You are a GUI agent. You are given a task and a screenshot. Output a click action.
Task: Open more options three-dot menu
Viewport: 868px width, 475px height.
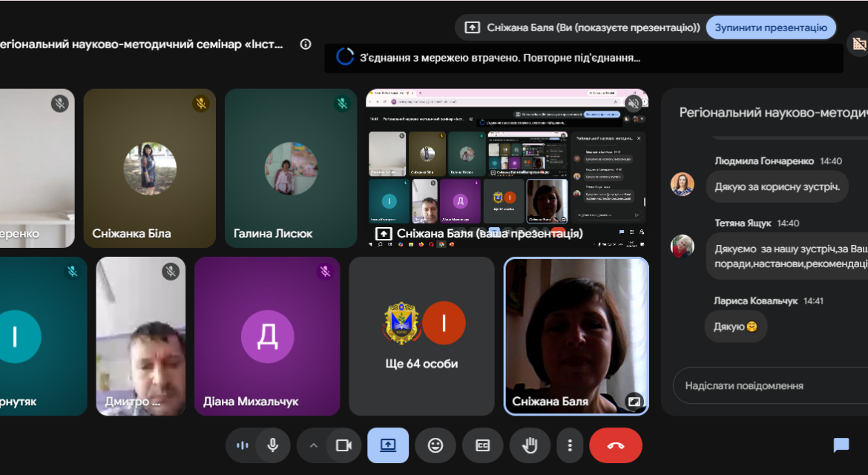click(570, 445)
